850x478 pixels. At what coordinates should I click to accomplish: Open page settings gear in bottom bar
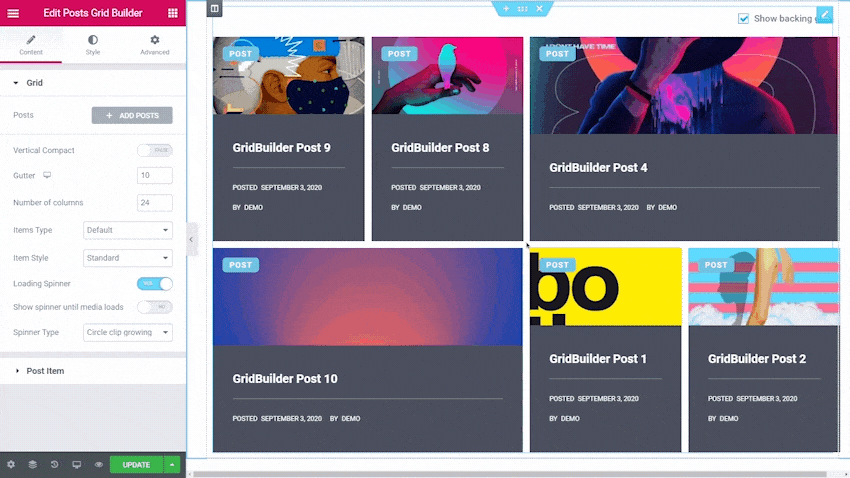click(11, 464)
